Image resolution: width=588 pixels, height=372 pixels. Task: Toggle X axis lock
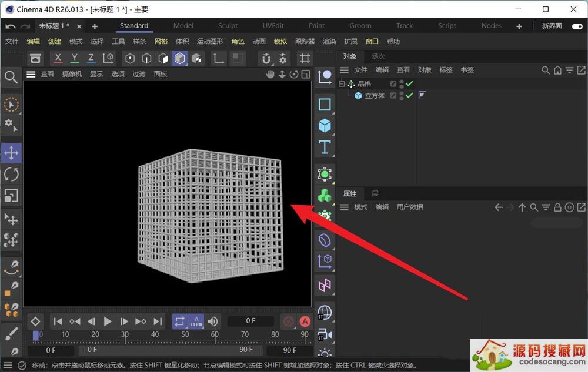58,59
